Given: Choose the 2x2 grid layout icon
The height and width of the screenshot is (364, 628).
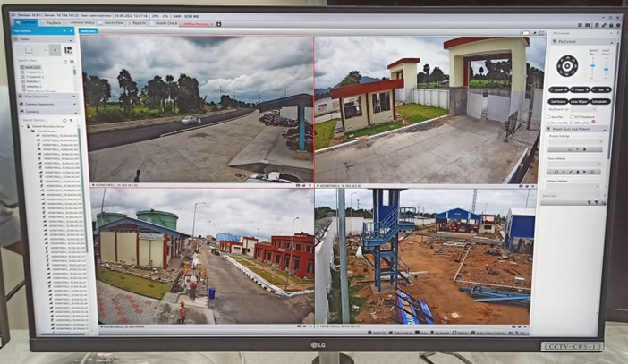Looking at the screenshot, I should [29, 50].
